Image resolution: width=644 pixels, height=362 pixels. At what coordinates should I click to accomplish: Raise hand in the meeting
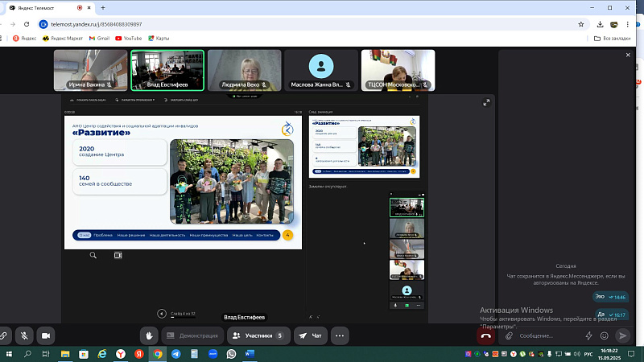149,335
